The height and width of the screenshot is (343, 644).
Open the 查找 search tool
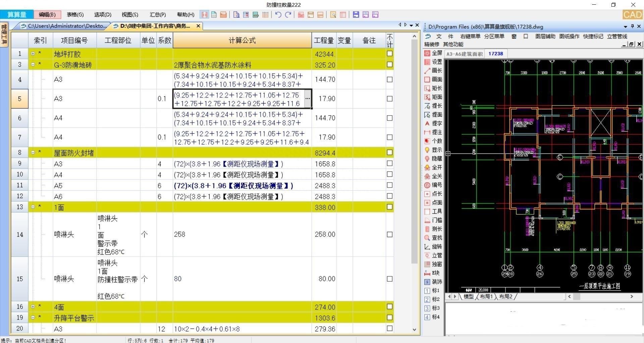(x=433, y=238)
